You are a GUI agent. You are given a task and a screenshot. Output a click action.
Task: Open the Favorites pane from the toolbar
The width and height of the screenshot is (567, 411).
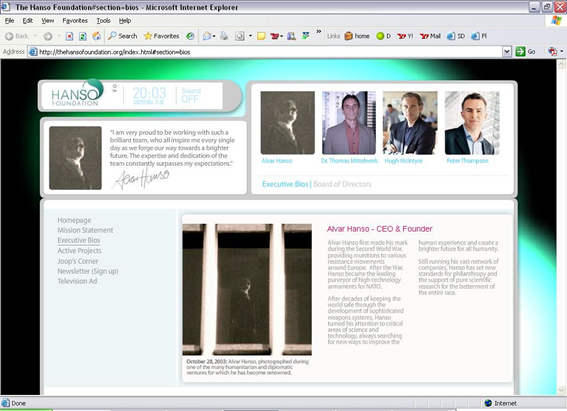pyautogui.click(x=161, y=36)
